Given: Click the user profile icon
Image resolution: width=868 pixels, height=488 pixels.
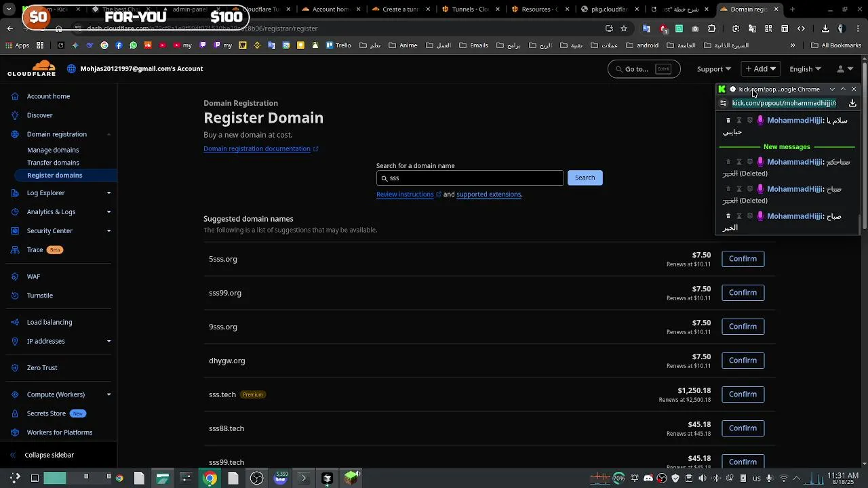Looking at the screenshot, I should point(841,68).
